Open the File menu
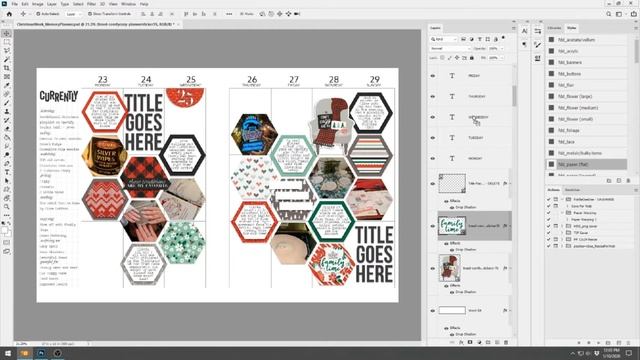This screenshot has height=360, width=640. (x=14, y=4)
